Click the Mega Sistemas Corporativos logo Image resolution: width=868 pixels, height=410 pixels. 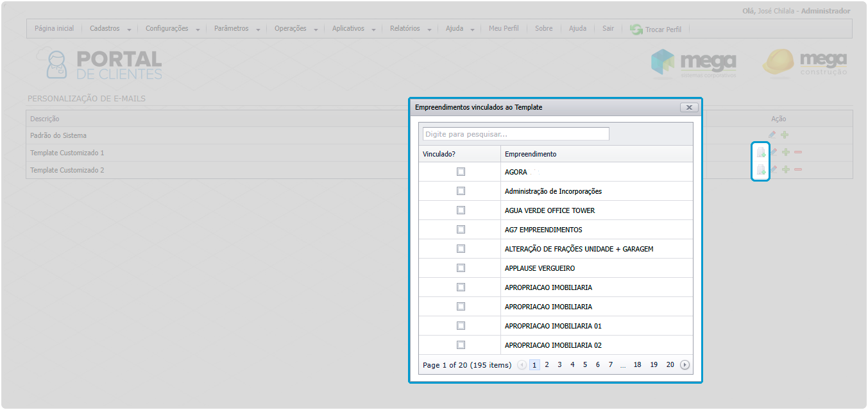[694, 64]
